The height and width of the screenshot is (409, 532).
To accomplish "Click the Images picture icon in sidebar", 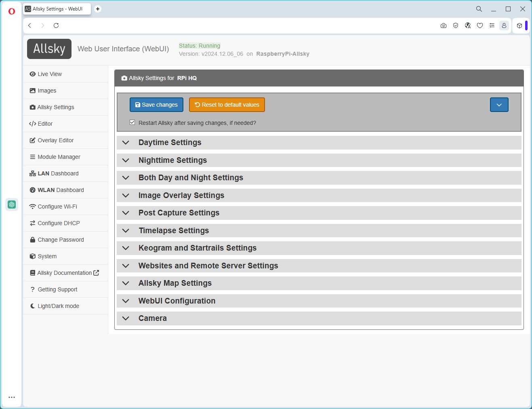I will (x=32, y=91).
